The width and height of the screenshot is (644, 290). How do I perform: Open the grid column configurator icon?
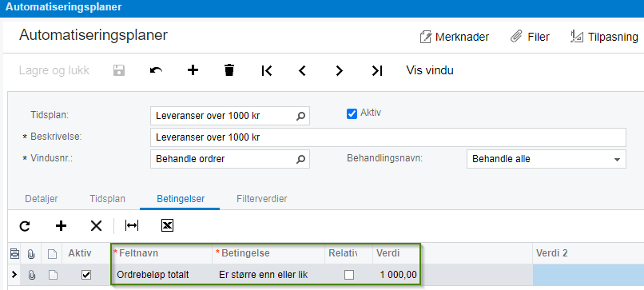click(x=14, y=253)
